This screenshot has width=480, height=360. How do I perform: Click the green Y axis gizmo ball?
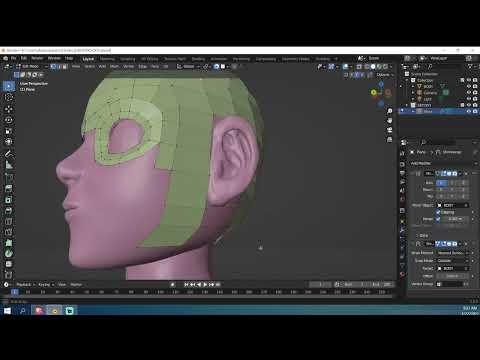pos(374,93)
